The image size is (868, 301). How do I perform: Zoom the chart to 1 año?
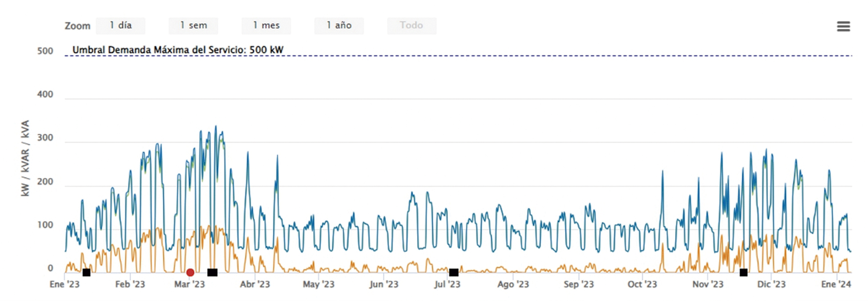(x=339, y=25)
